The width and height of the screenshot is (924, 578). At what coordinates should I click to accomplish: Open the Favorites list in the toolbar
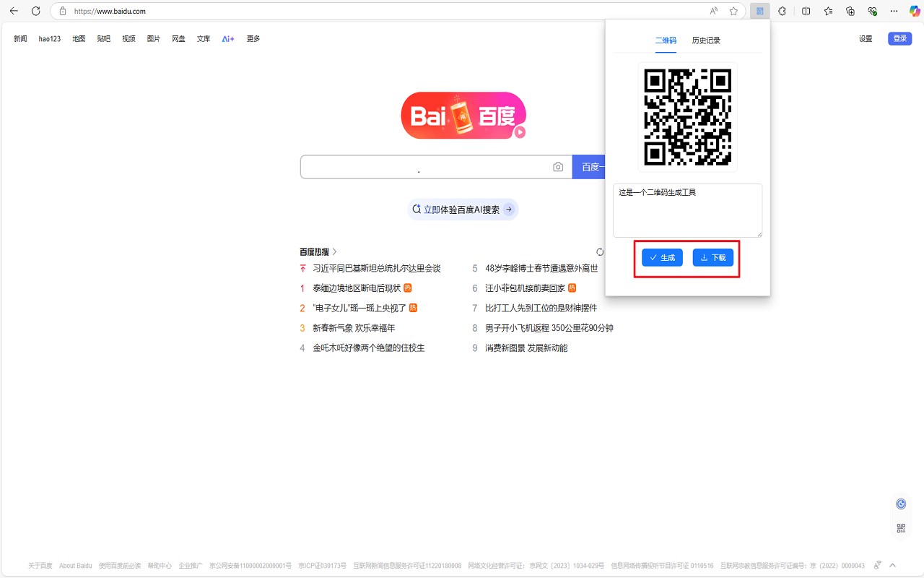[828, 11]
